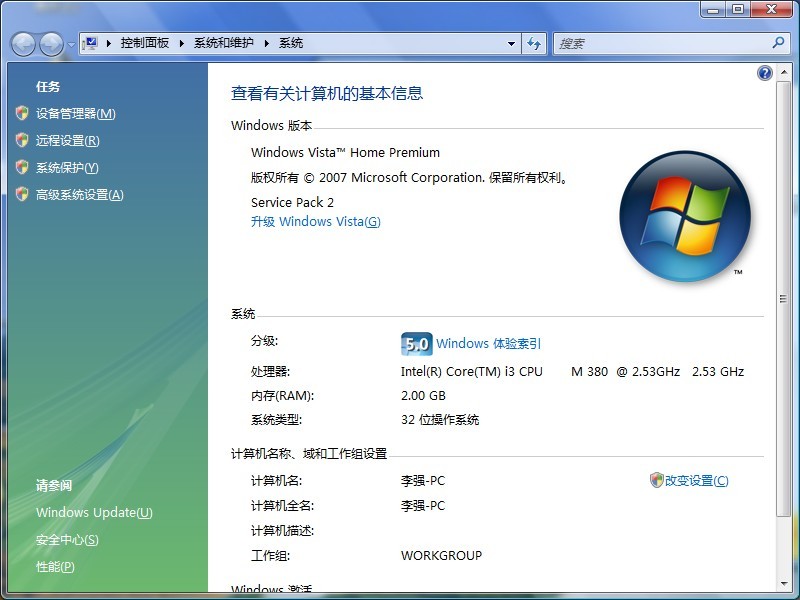Click the processor value Intel(R) Core(TM) i3
800x600 pixels.
[572, 372]
